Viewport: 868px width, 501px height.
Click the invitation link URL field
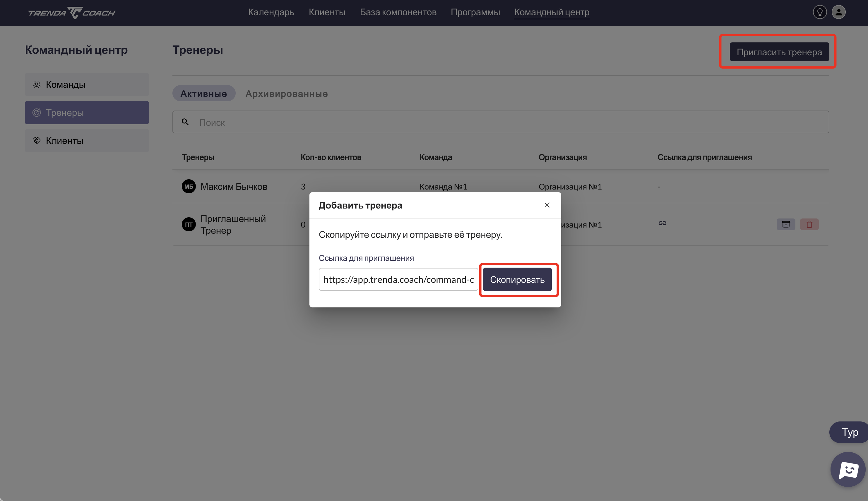[x=398, y=279]
